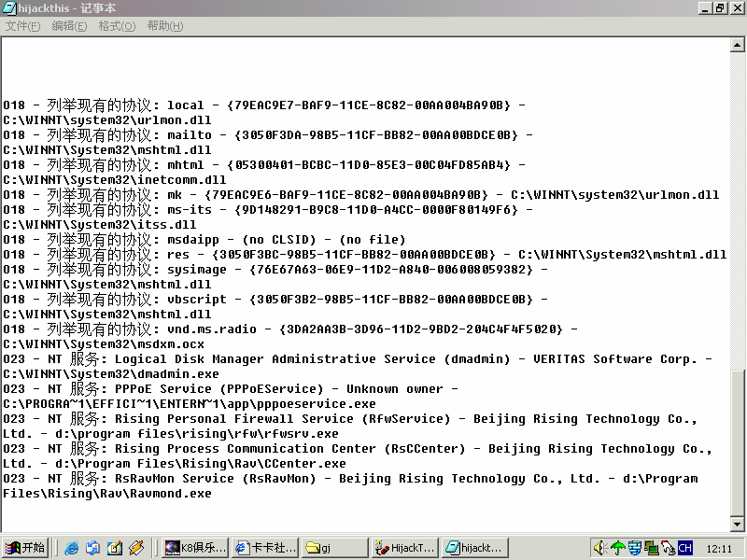
Task: Click the scrollbar up arrow
Action: click(x=737, y=45)
